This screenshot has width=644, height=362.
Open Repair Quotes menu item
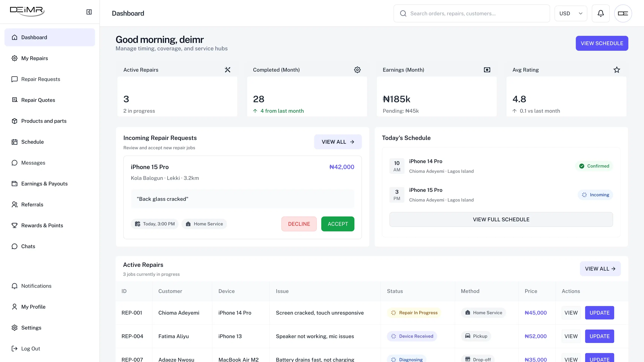pos(50,100)
